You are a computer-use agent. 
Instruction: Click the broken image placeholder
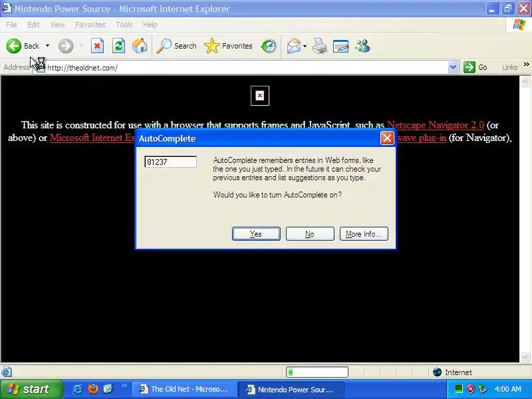260,96
